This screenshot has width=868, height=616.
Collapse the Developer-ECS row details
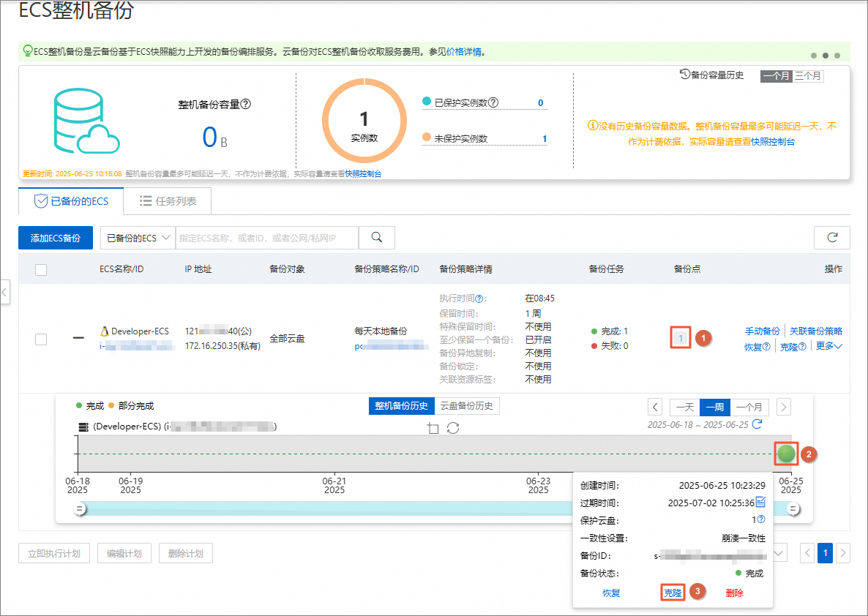[x=78, y=338]
